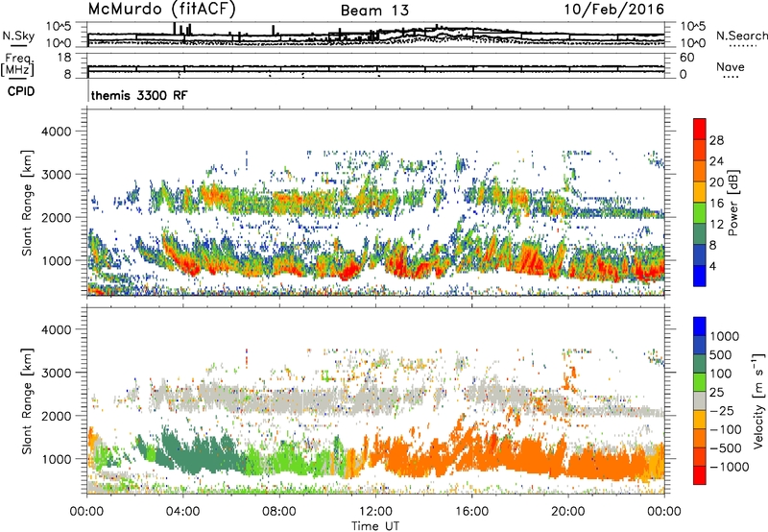The height and width of the screenshot is (532, 768).
Task: Pick the red top segment of Power colorbar
Action: click(700, 129)
